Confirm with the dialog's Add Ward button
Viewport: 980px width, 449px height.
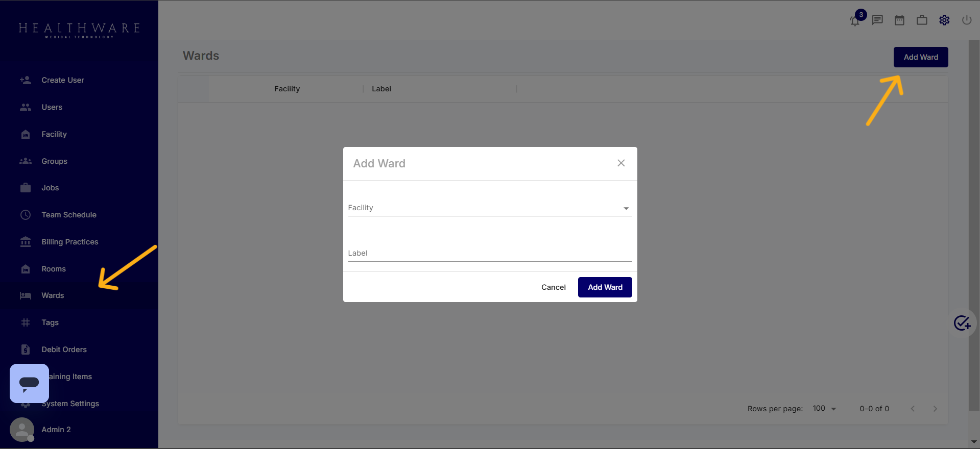point(605,287)
